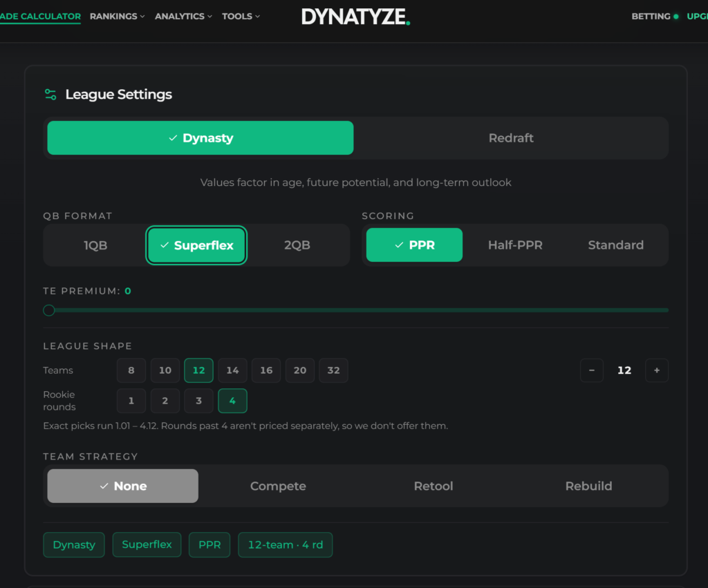Set rookie rounds to 3

click(x=198, y=401)
